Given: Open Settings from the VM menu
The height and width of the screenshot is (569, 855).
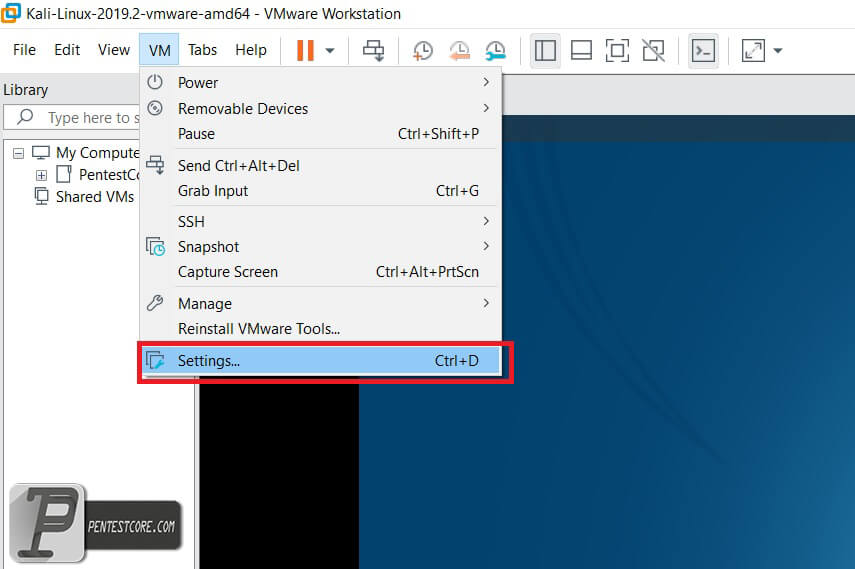Looking at the screenshot, I should [x=321, y=361].
